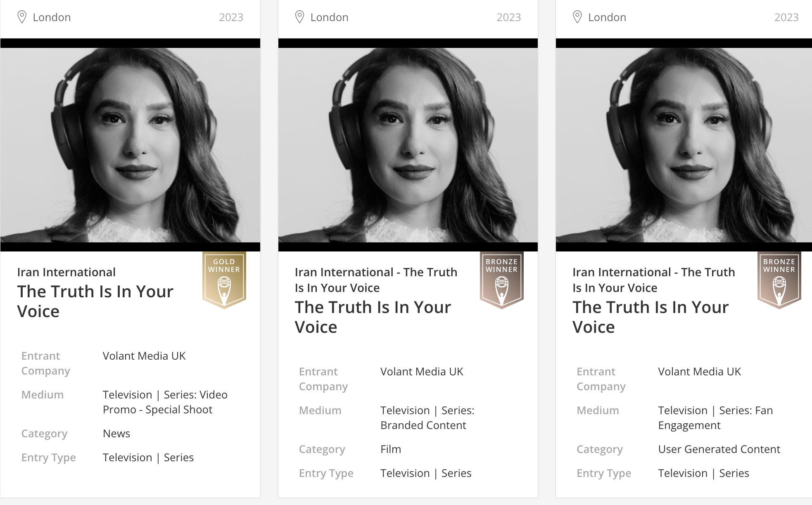812x505 pixels.
Task: Click the location pin icon on third card
Action: pyautogui.click(x=577, y=17)
